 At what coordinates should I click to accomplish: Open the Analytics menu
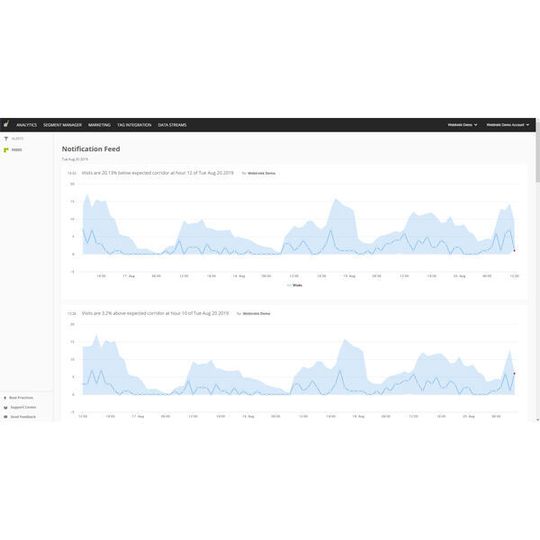click(27, 125)
